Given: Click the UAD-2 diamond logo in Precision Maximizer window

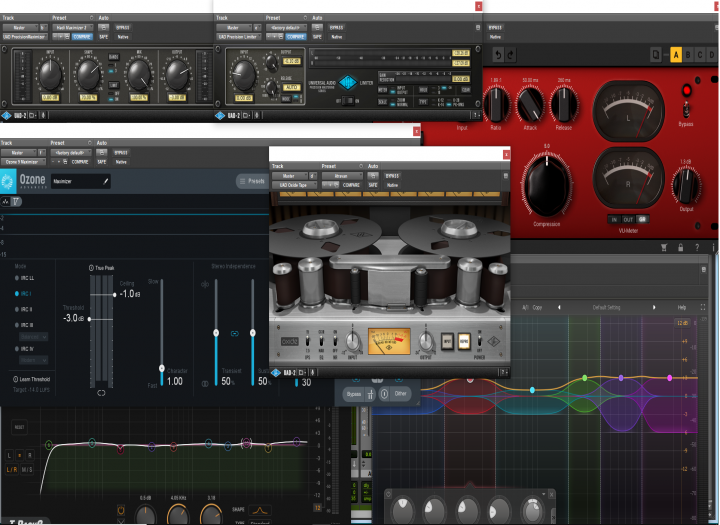Looking at the screenshot, I should 6,115.
